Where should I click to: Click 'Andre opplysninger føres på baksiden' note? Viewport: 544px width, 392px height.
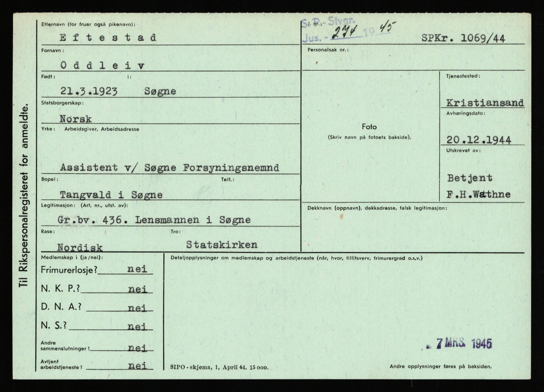pyautogui.click(x=441, y=367)
